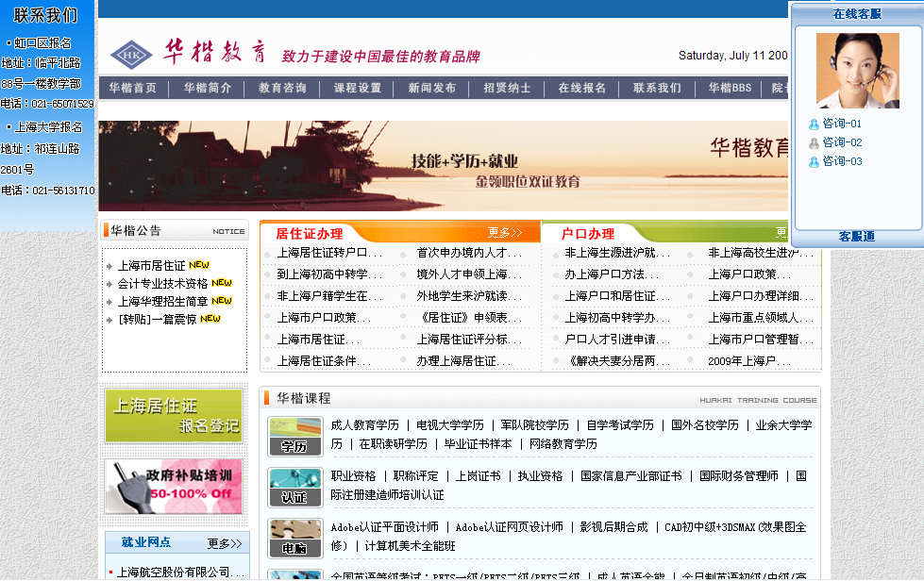Open the 军队院校学历 course link
924x581 pixels.
535,425
